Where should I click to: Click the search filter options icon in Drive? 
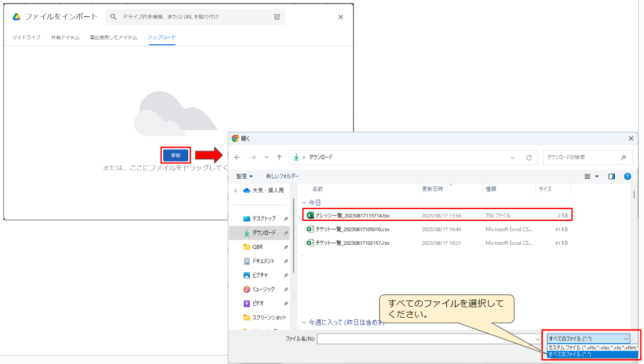[277, 17]
